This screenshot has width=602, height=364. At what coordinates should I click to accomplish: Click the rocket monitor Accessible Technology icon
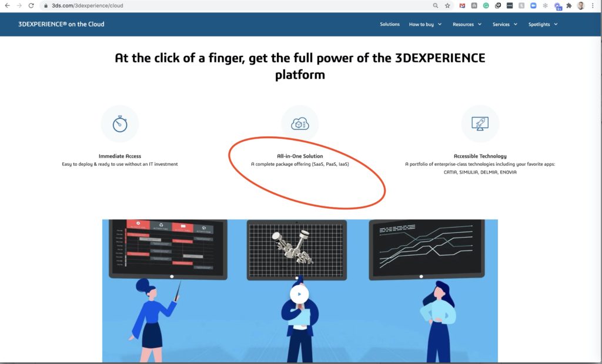pos(480,124)
